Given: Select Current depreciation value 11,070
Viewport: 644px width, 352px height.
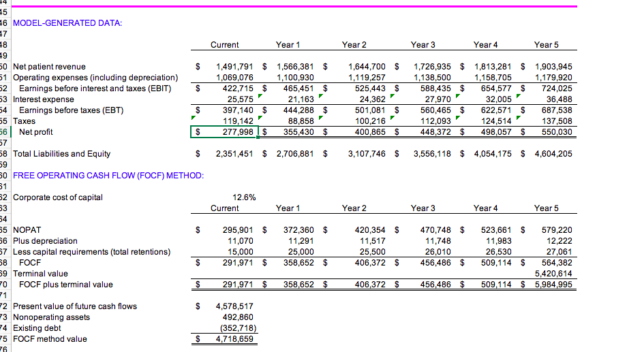Looking at the screenshot, I should click(x=241, y=241).
